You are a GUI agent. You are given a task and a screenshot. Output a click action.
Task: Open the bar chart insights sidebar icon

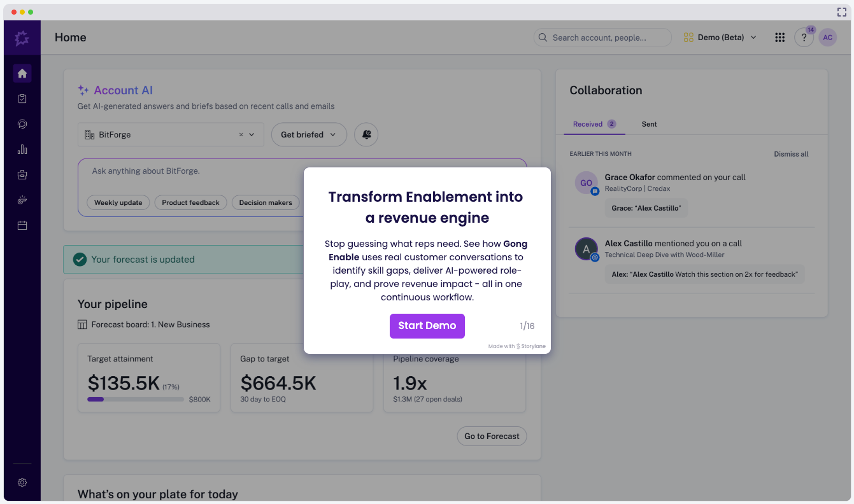click(22, 150)
